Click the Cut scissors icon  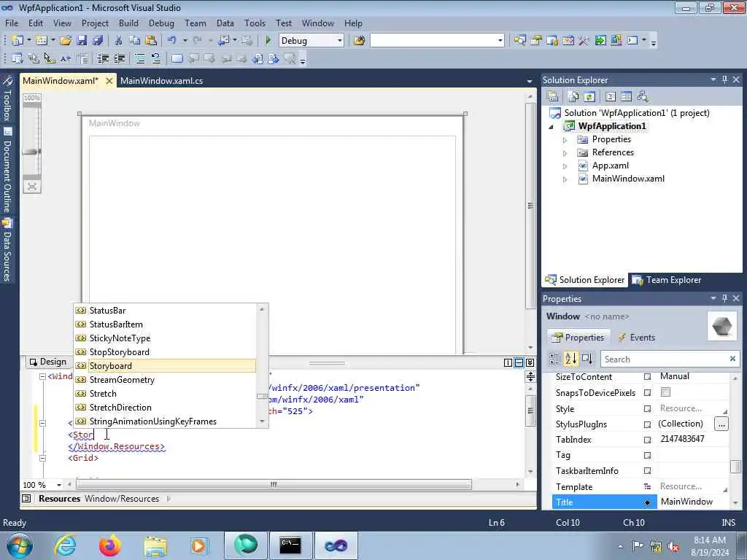click(x=119, y=41)
